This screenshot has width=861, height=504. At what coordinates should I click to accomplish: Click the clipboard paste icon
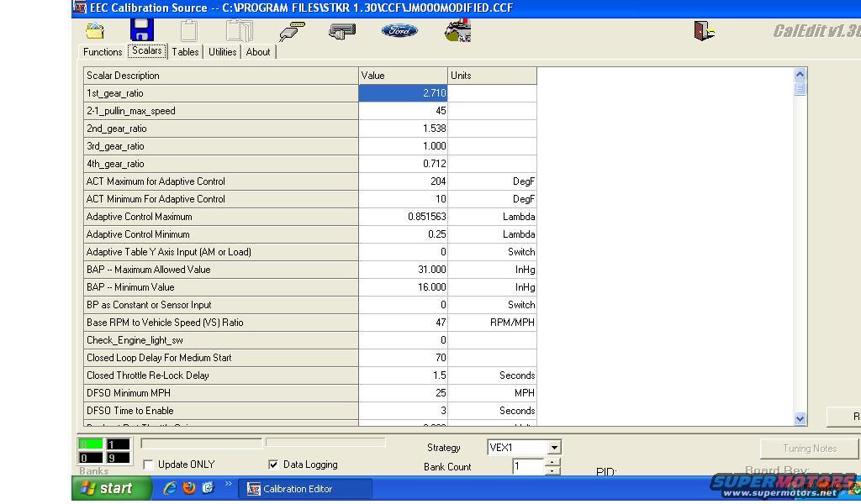pos(188,31)
